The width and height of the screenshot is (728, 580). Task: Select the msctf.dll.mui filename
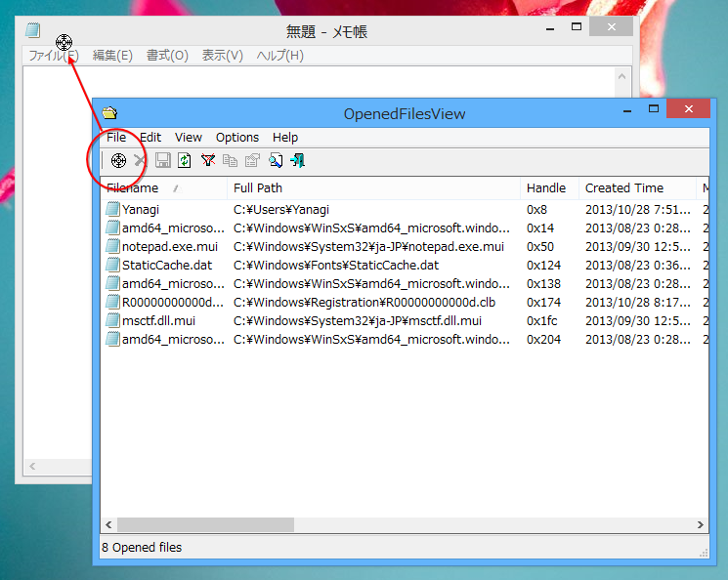(x=158, y=321)
